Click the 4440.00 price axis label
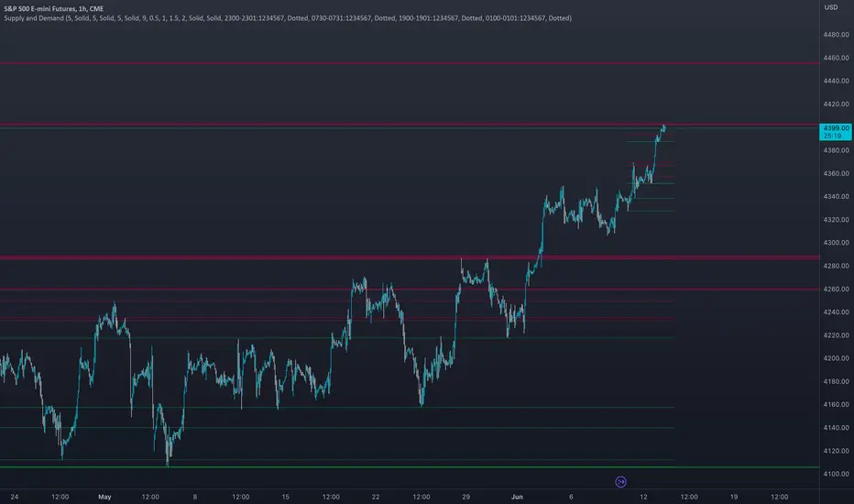 point(836,81)
